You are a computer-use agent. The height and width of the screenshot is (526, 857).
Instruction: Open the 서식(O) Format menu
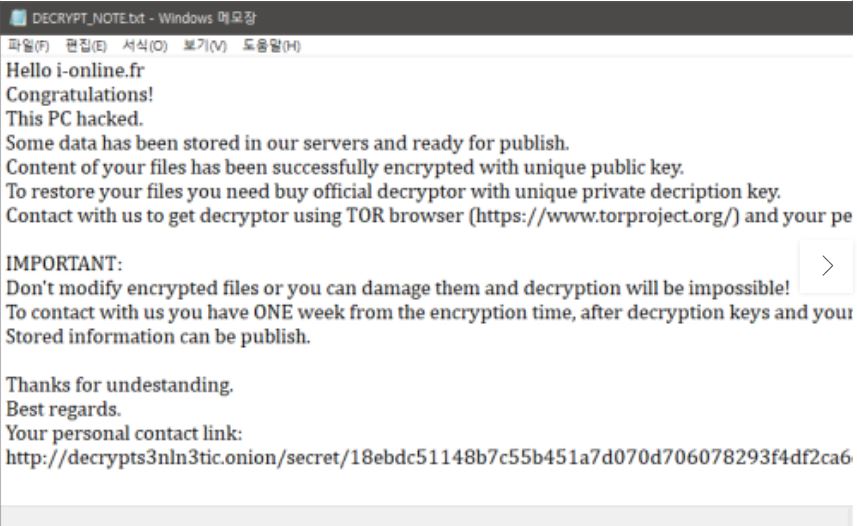145,46
